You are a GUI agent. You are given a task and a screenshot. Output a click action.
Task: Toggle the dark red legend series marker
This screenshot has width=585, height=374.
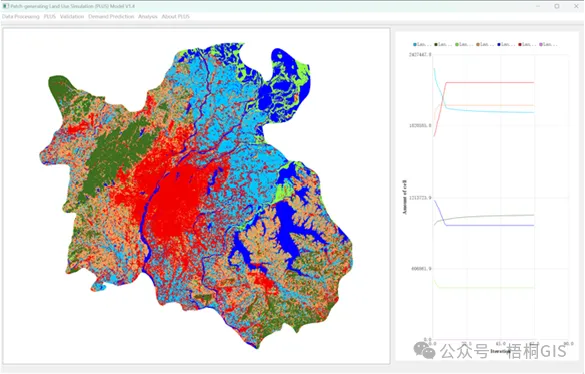pos(520,44)
